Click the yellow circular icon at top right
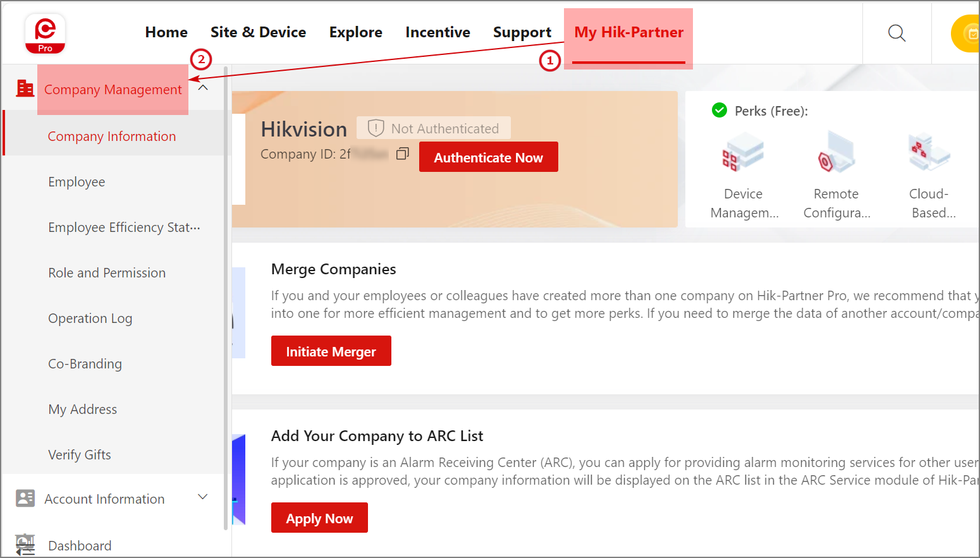The width and height of the screenshot is (980, 558). [x=967, y=33]
